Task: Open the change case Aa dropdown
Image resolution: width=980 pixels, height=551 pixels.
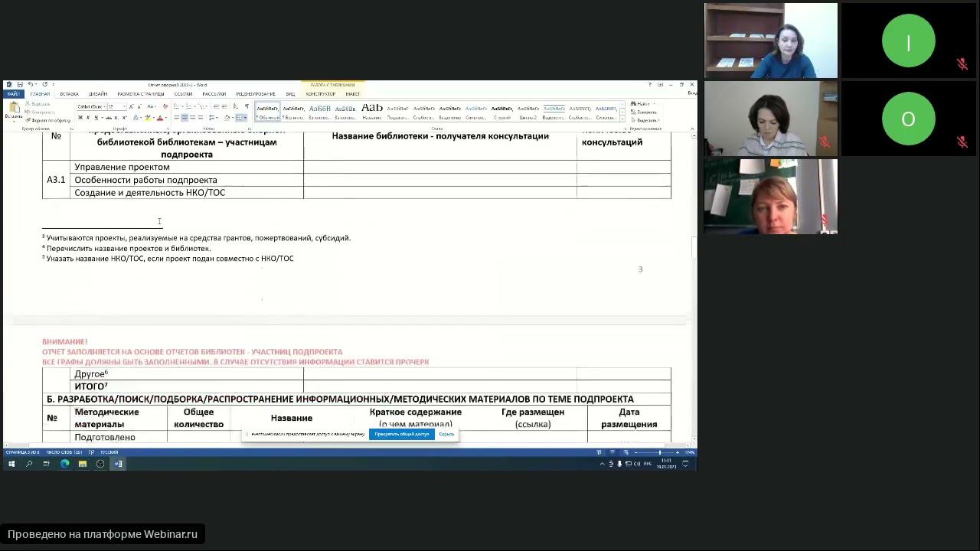Action: click(151, 106)
